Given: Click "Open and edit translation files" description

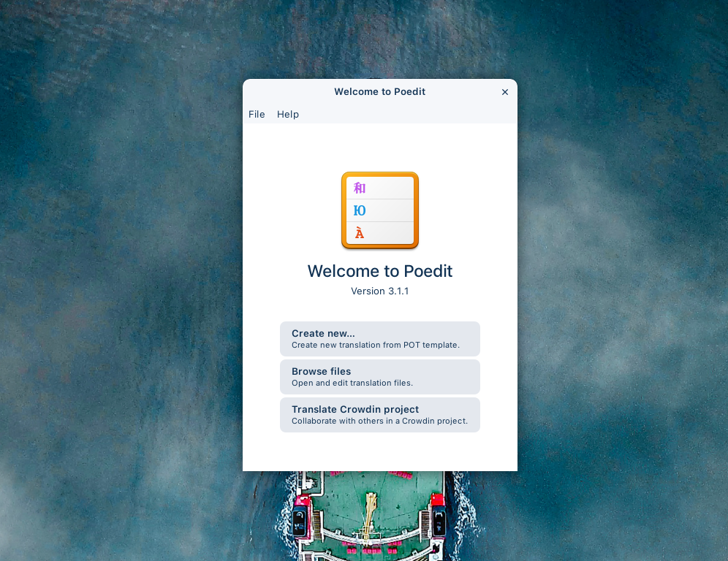Looking at the screenshot, I should 352,383.
